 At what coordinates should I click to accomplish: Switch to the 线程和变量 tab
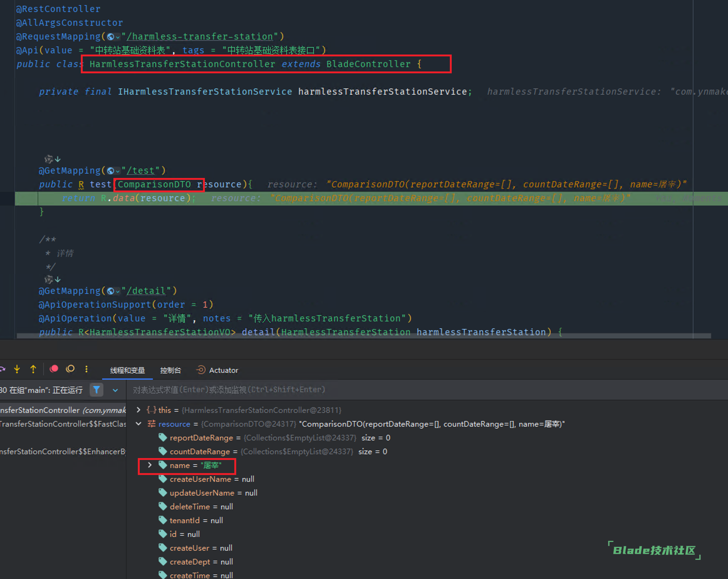click(x=127, y=370)
